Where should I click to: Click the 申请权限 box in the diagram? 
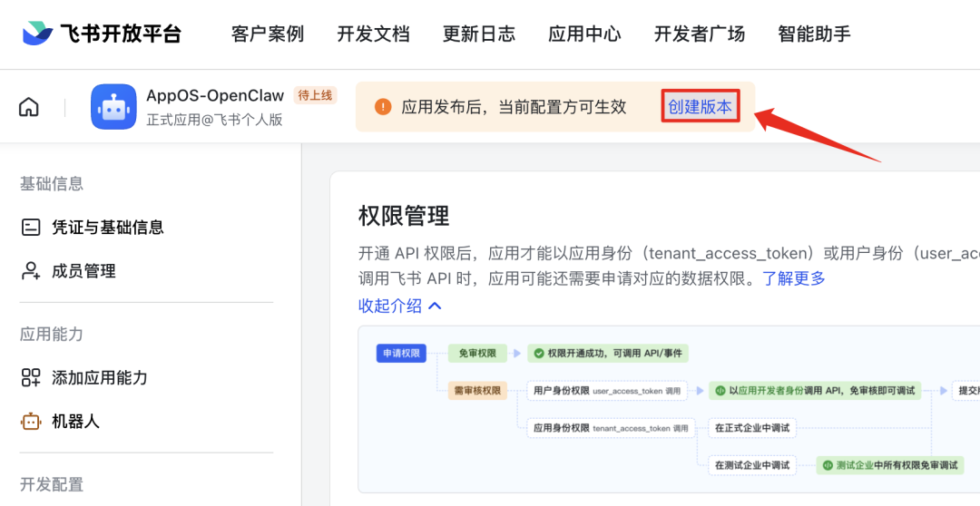point(401,353)
